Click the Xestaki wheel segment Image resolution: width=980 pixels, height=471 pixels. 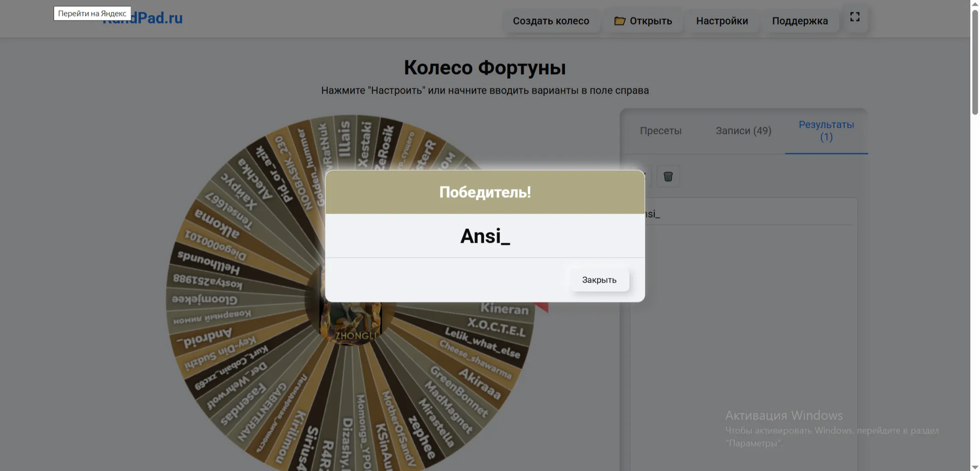365,144
